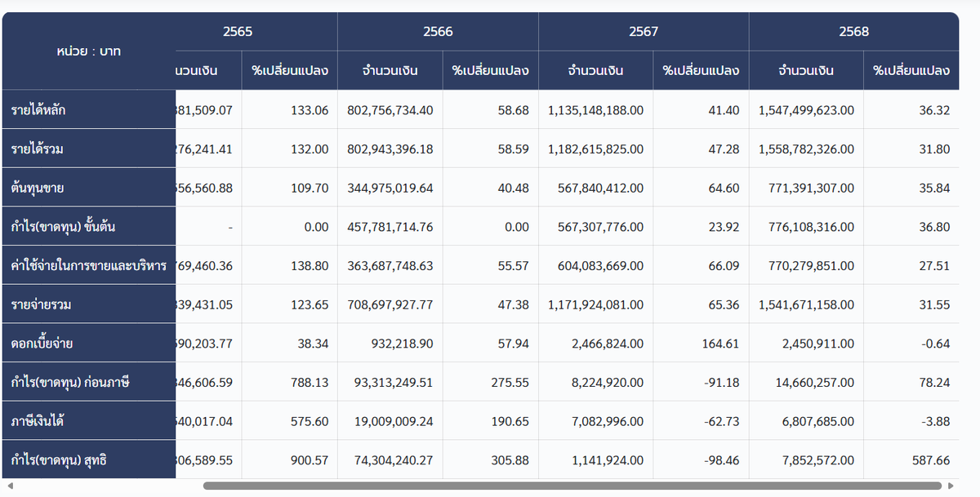Select the รายจ่ายรวม row label
Viewport: 980px width, 497px height.
[x=89, y=304]
